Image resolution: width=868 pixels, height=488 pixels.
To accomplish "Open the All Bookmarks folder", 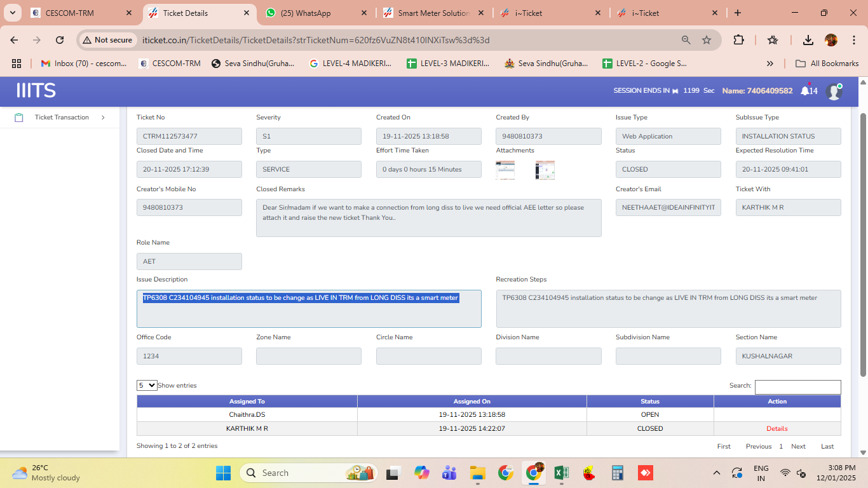I will pyautogui.click(x=827, y=64).
